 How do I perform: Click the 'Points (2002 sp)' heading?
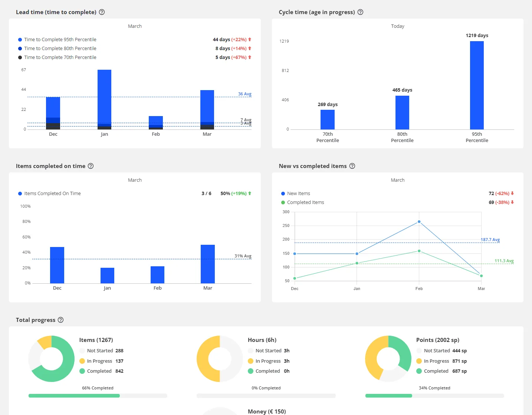[438, 340]
